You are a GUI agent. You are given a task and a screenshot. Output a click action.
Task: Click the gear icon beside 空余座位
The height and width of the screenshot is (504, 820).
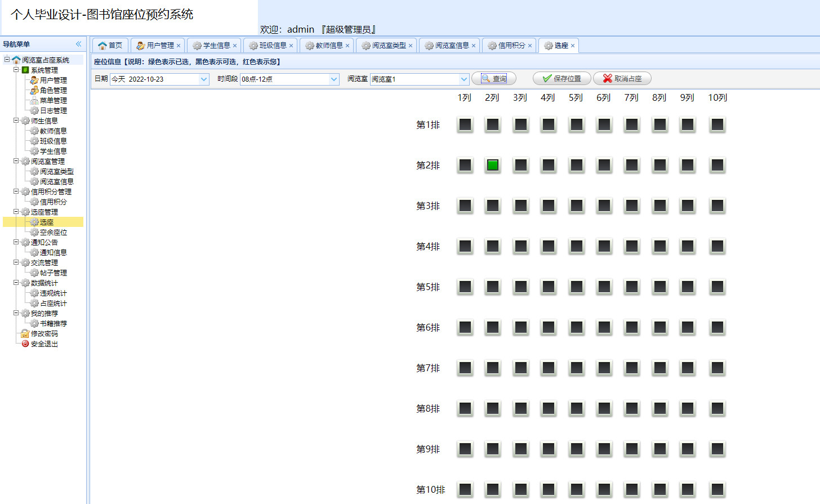34,232
